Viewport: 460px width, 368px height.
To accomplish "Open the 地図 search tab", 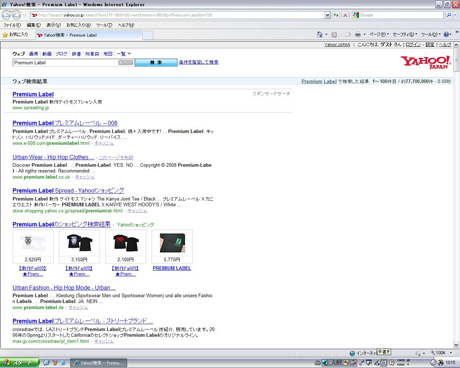I will (108, 54).
